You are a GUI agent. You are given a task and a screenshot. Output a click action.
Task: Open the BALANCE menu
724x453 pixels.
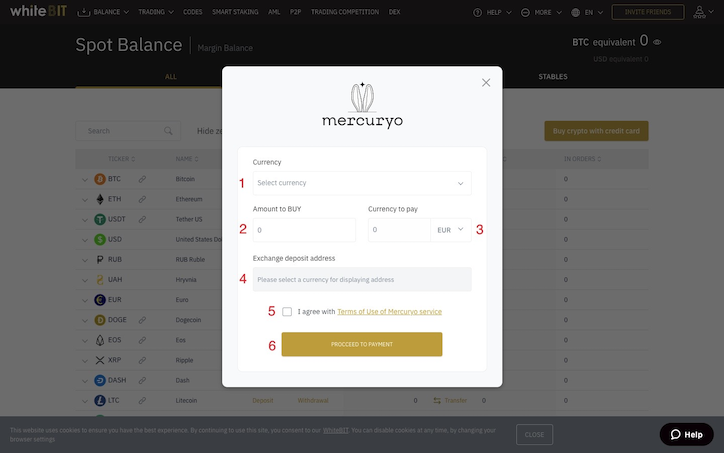click(111, 12)
